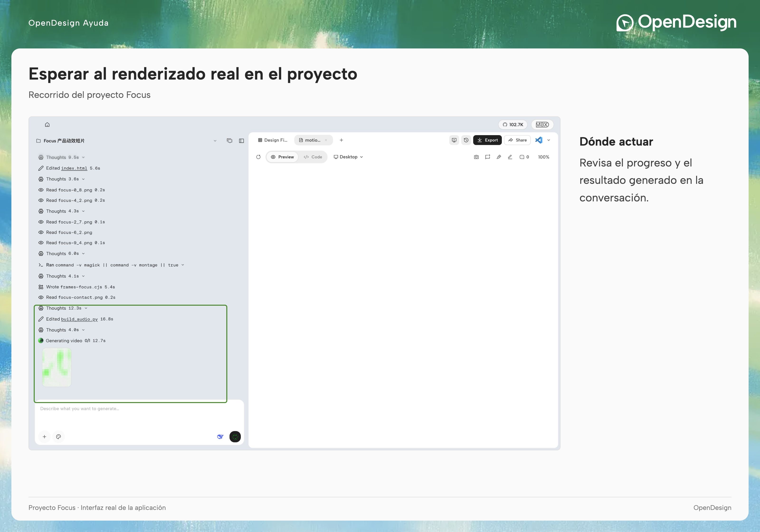
Task: Adjust the 100% zoom level
Action: click(x=544, y=157)
